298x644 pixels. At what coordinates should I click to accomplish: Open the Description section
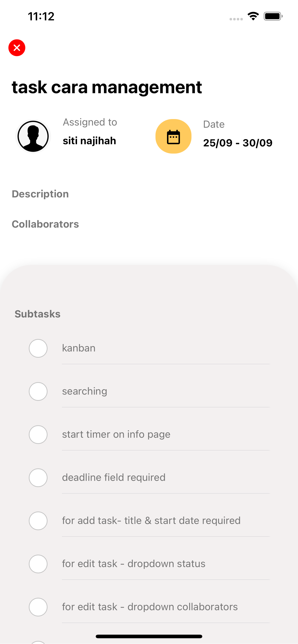(x=40, y=194)
